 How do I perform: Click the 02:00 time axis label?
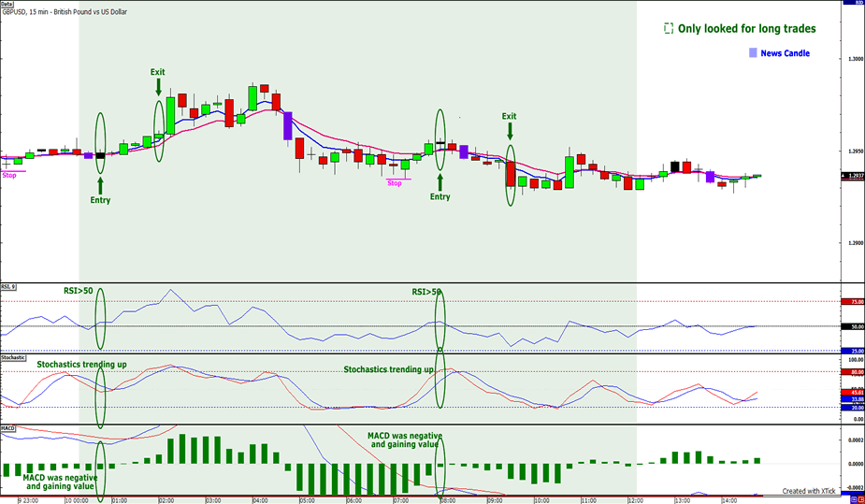point(166,500)
